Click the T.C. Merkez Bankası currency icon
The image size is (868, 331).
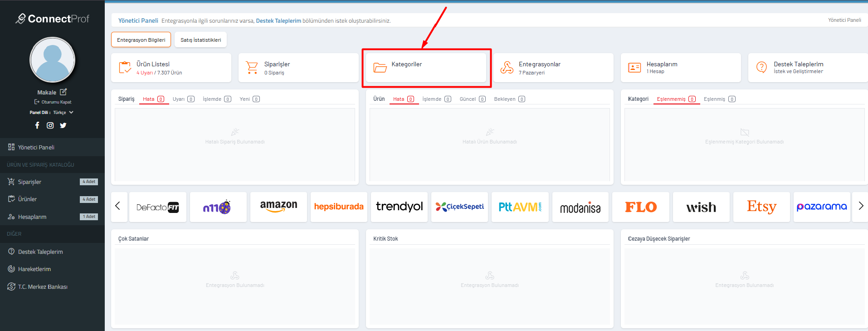point(11,287)
